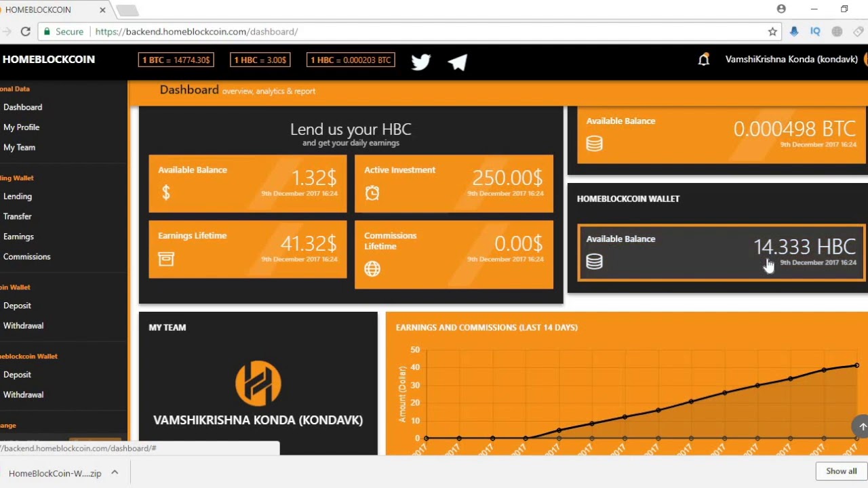Click the MY TEAM panel heading

(x=167, y=327)
